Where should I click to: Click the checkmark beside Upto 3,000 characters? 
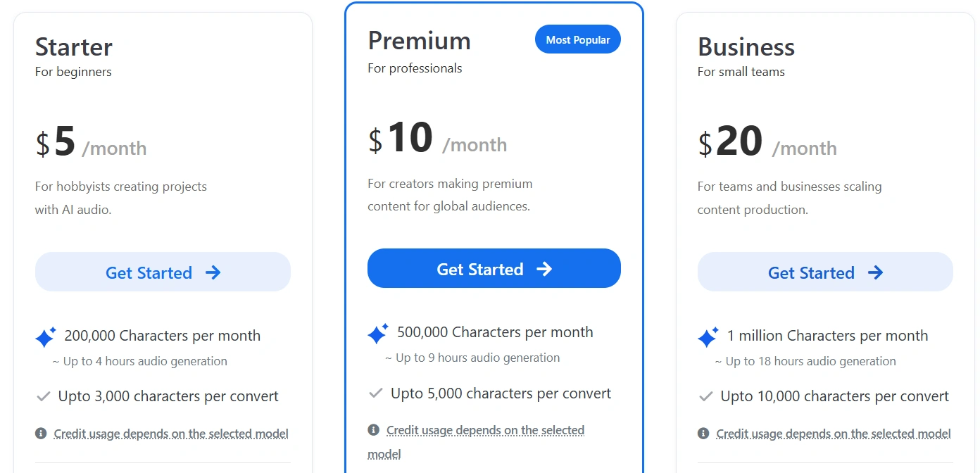(44, 397)
